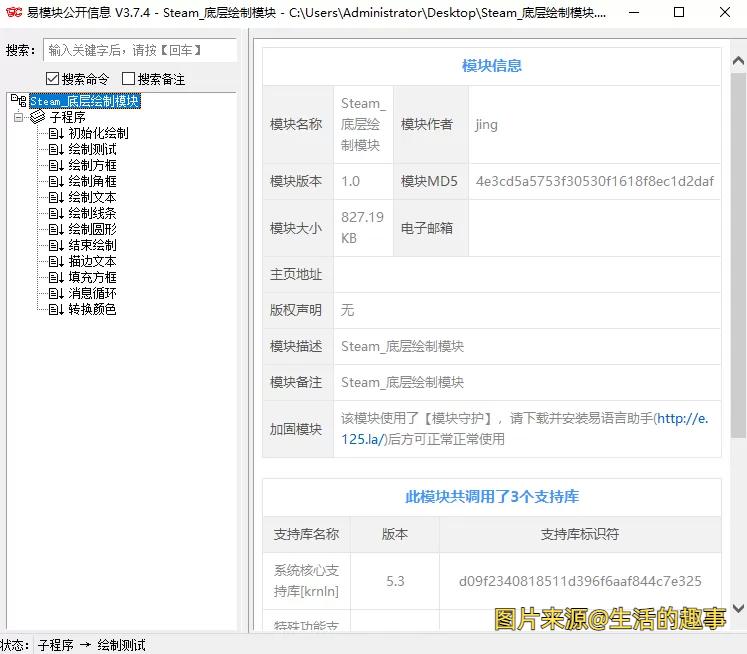Click the 初始化绘制 subroutine icon
Viewport: 747px width, 654px height.
click(x=56, y=133)
